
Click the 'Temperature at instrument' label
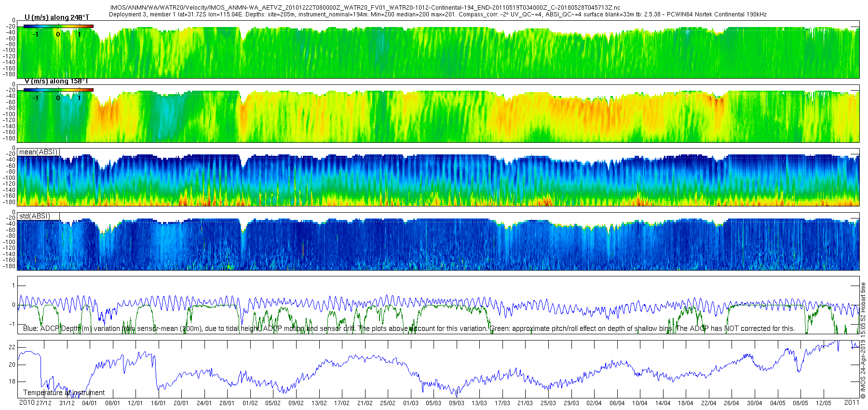tap(64, 393)
